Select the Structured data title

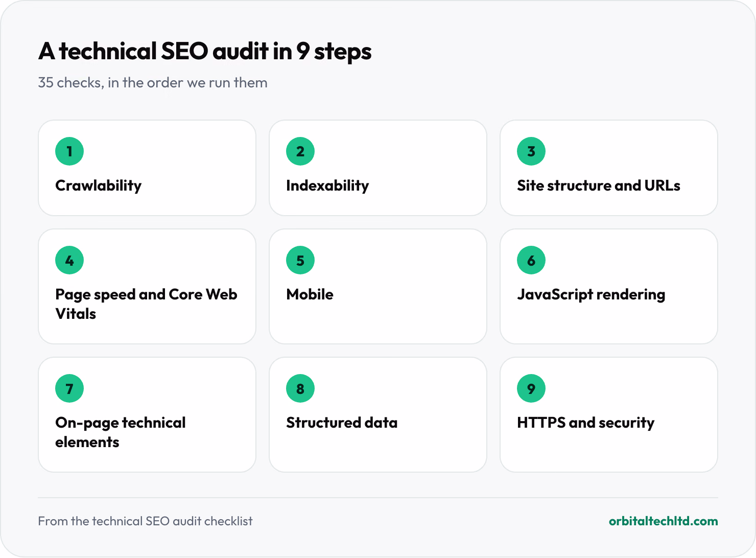coord(342,423)
